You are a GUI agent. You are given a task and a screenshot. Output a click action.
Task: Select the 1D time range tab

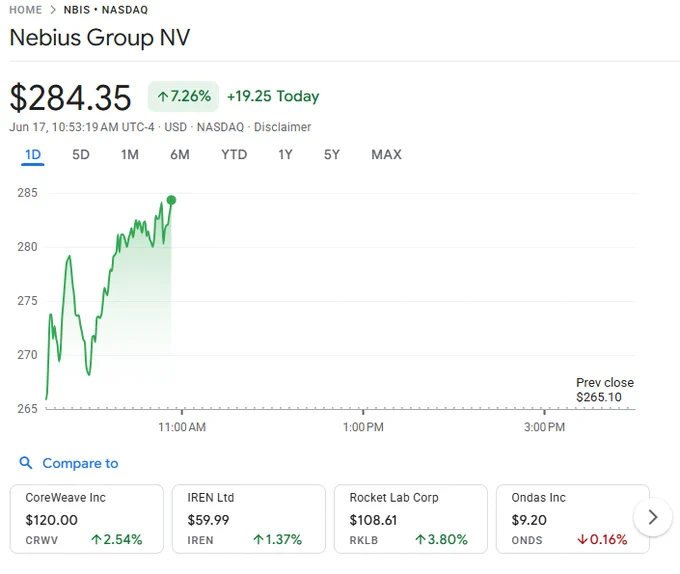click(33, 155)
